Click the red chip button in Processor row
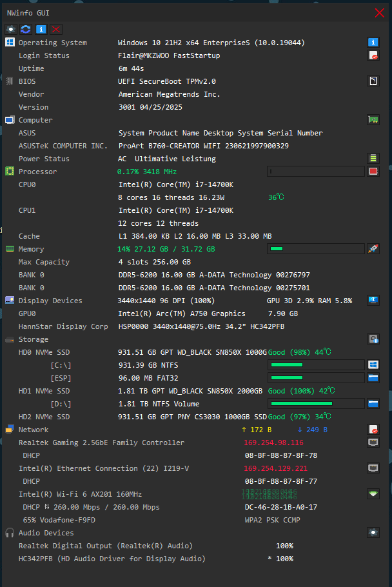Screen dimensions: 392x587 tap(373, 172)
